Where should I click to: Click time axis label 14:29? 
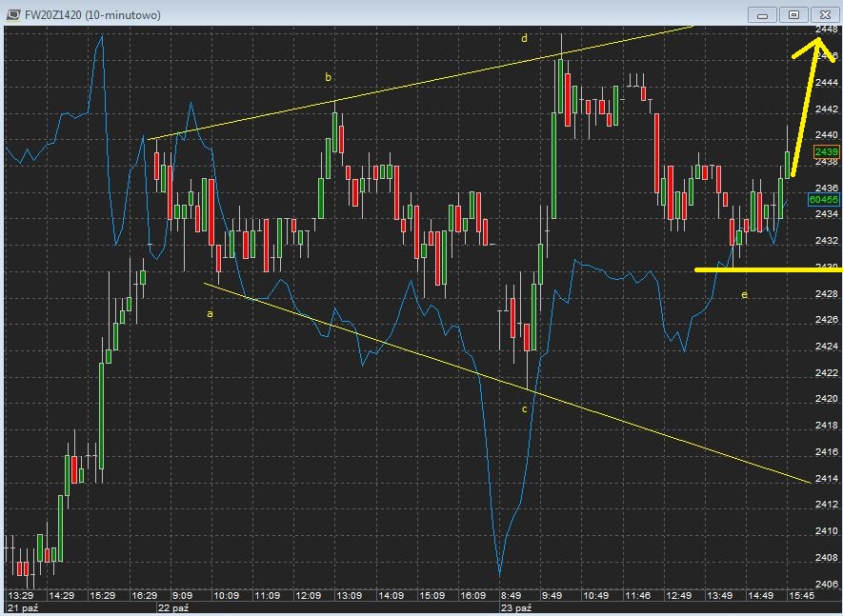[x=62, y=595]
